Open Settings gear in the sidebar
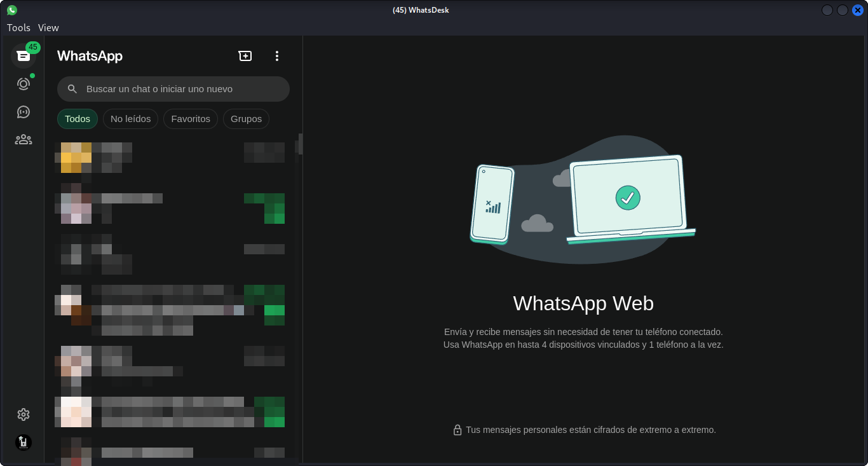This screenshot has height=466, width=868. click(x=24, y=415)
